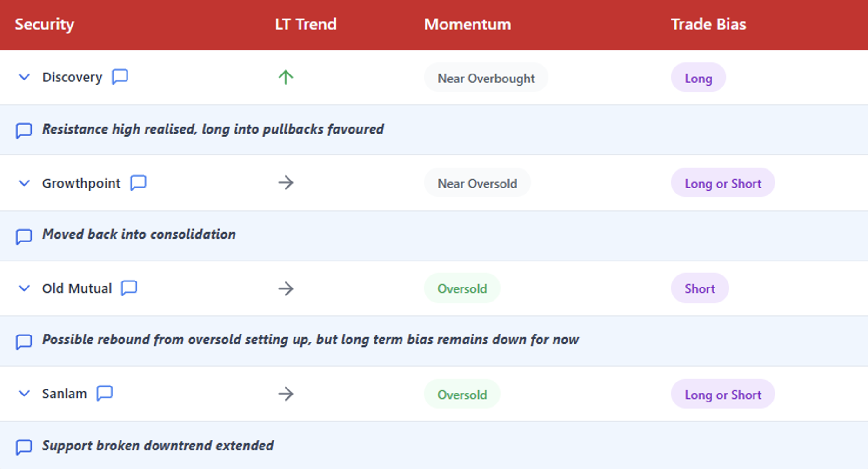This screenshot has height=469, width=868.
Task: Click the comment icon beside Sanlam
Action: coord(104,393)
